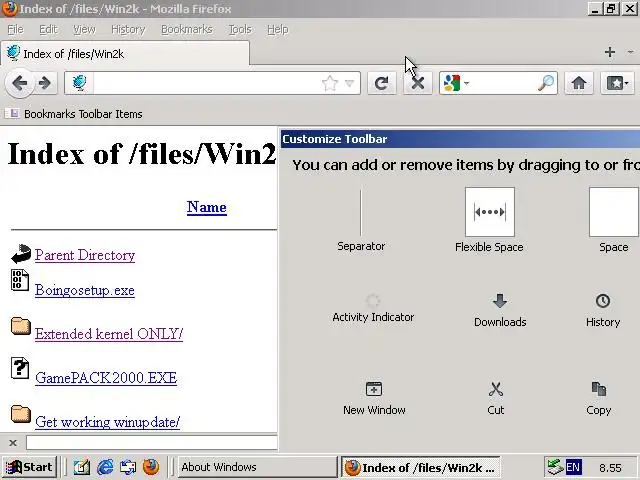Click the Forward arrow button
This screenshot has width=640, height=480.
(44, 83)
